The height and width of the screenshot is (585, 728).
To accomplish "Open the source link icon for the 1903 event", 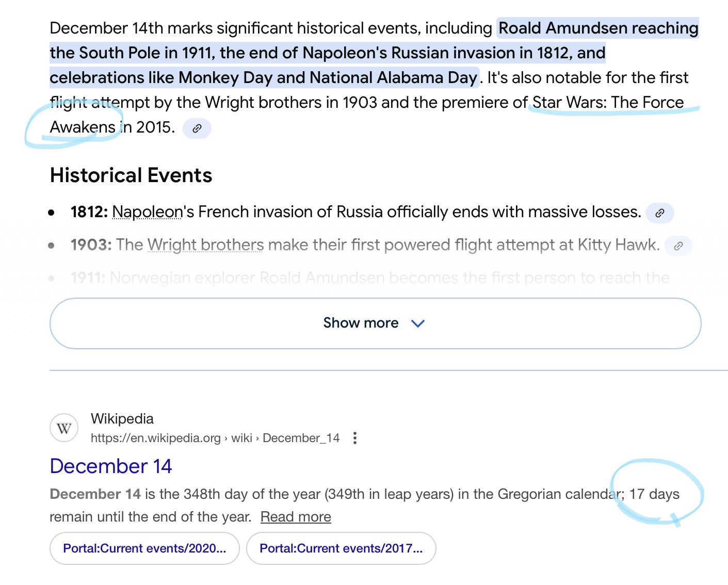I will pyautogui.click(x=678, y=246).
